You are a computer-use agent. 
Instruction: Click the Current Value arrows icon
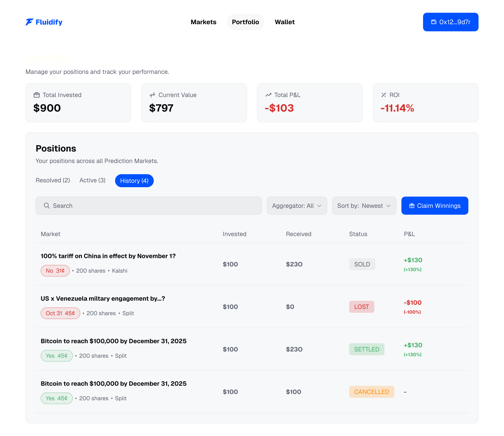152,95
